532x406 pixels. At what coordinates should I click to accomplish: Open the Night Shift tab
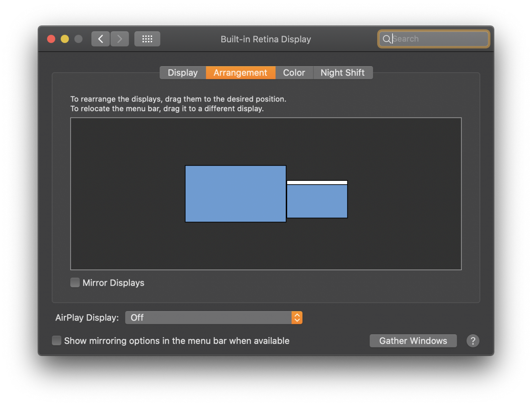[x=343, y=72]
